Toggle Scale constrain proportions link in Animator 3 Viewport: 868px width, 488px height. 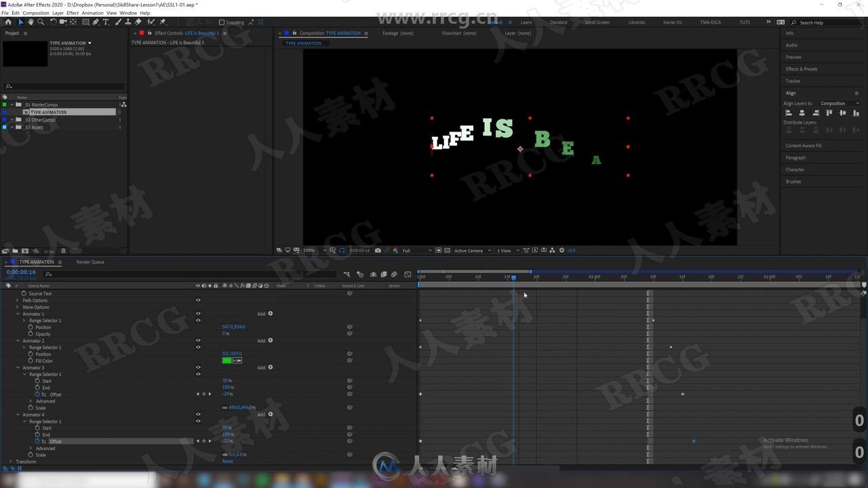click(224, 407)
